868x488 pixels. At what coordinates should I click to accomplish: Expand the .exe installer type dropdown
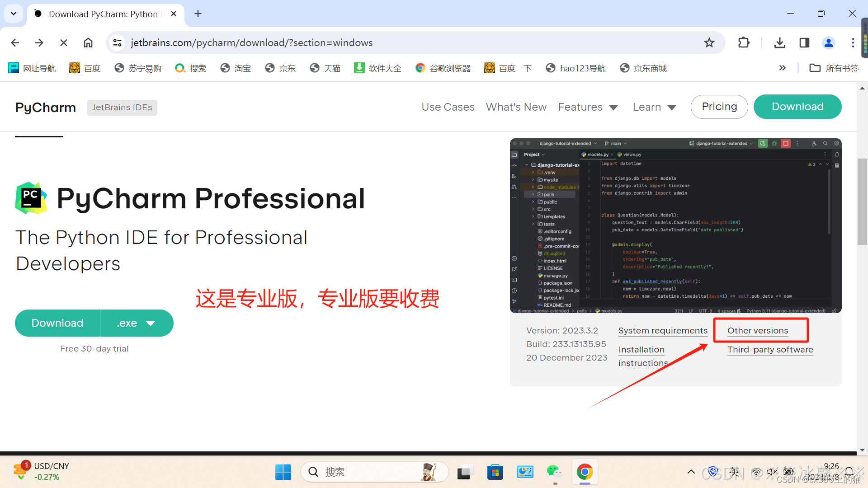tap(137, 323)
